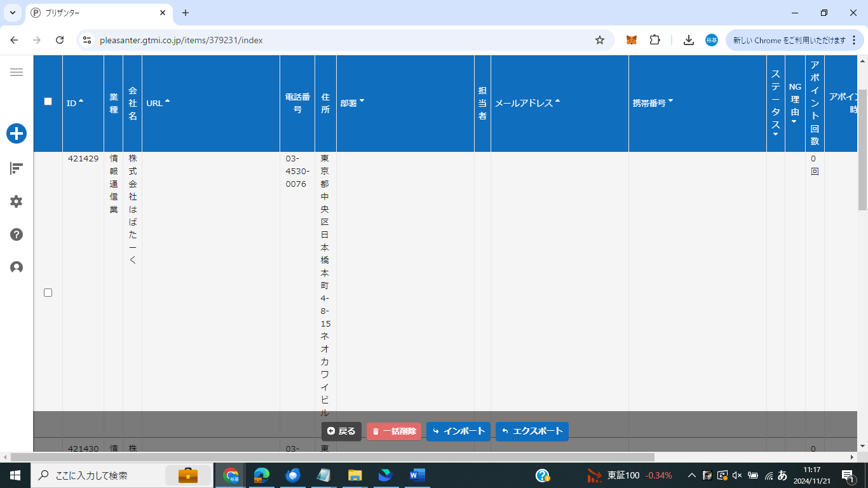
Task: Check the row 421429 checkbox
Action: click(x=48, y=292)
